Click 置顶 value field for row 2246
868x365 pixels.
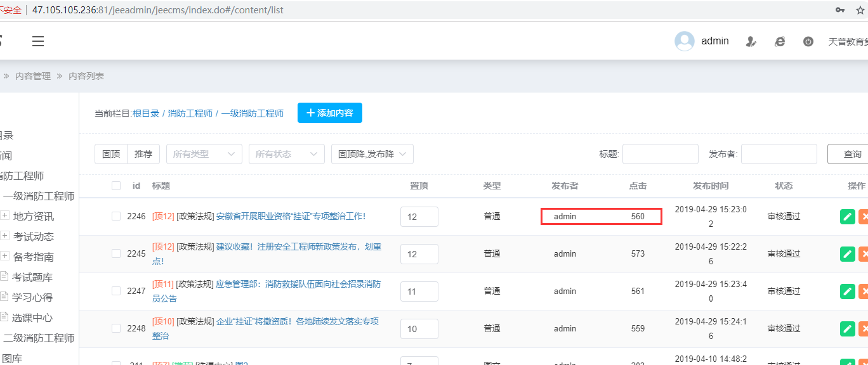[419, 217]
